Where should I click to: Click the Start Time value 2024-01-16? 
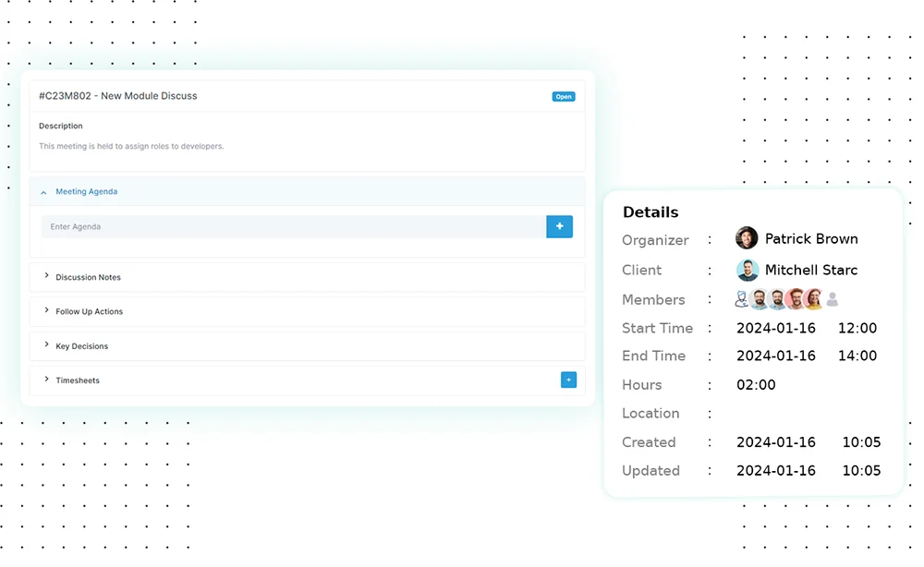[775, 328]
